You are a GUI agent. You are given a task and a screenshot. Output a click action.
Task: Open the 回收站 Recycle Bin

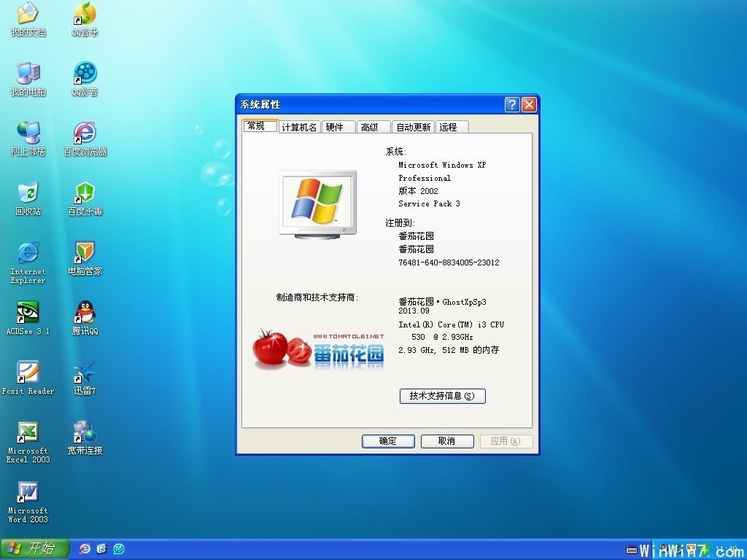[28, 191]
